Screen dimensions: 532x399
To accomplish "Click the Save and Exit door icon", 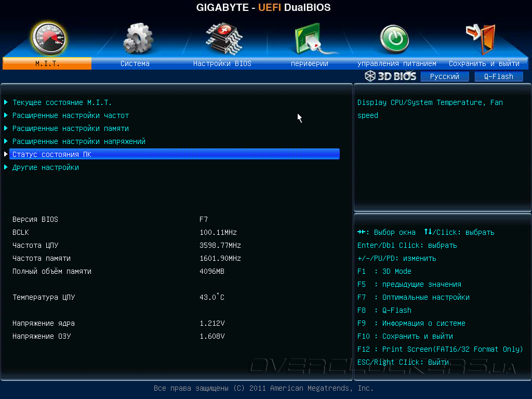I will [x=481, y=38].
